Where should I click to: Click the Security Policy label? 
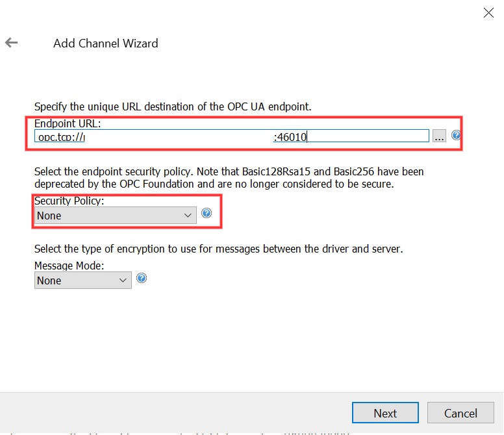[x=69, y=201]
